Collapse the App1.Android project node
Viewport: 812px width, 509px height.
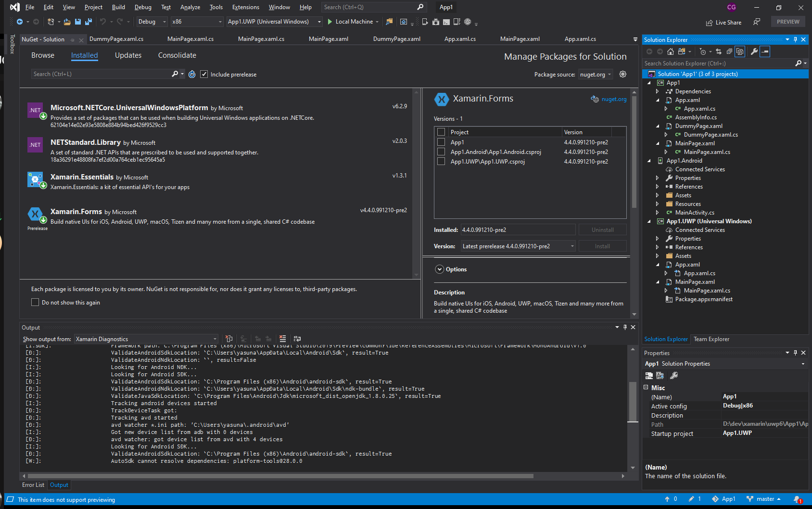649,161
